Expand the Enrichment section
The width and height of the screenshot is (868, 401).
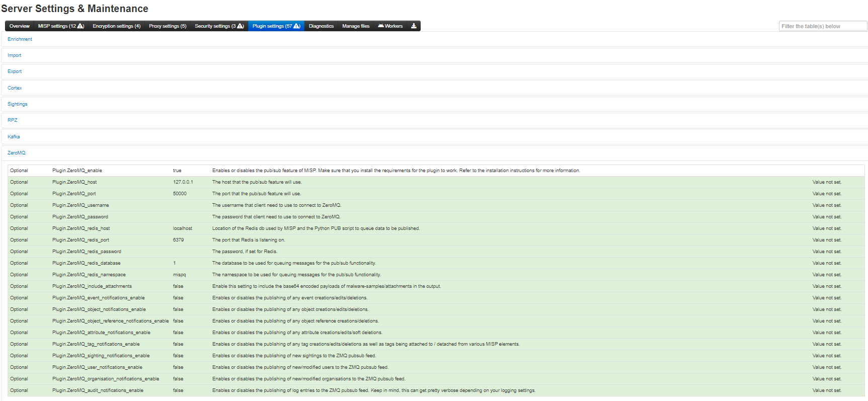click(20, 39)
